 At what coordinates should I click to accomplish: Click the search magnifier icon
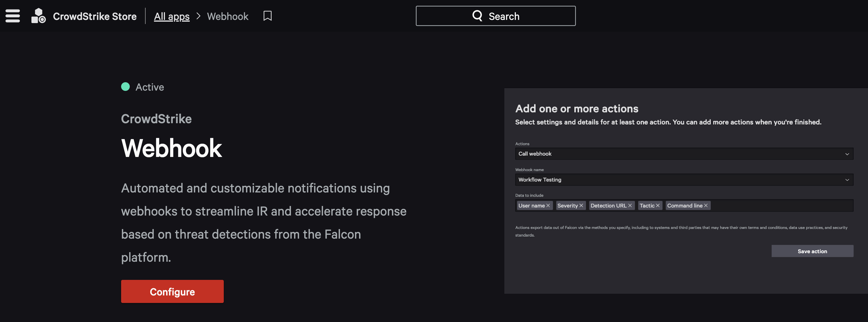(x=477, y=16)
